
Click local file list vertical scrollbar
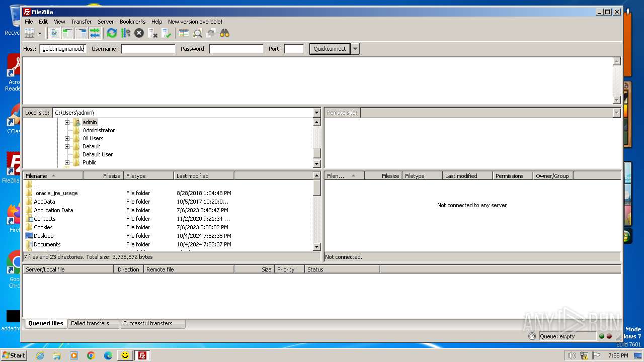tap(316, 211)
